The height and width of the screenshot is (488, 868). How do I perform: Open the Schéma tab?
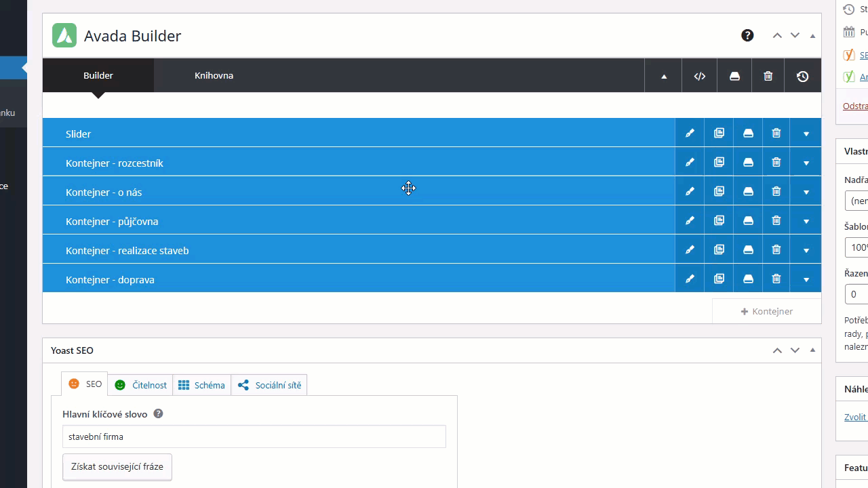(x=201, y=385)
